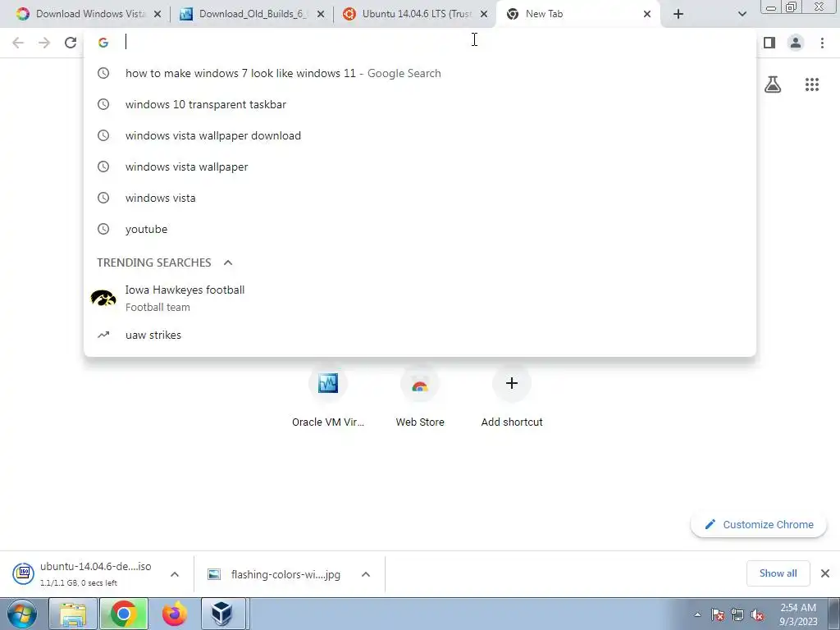Click the muted volume tray icon
Viewport: 840px width, 630px height.
pos(757,614)
